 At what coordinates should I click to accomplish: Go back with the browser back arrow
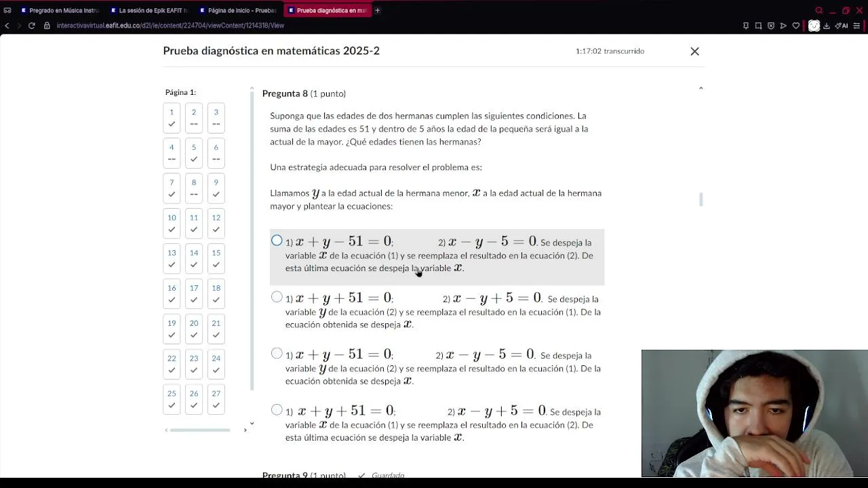click(x=7, y=26)
